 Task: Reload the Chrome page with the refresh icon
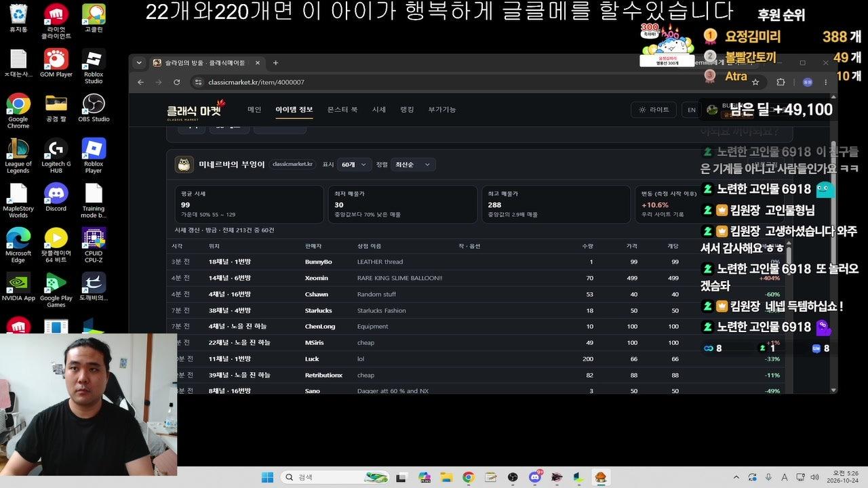tap(177, 82)
